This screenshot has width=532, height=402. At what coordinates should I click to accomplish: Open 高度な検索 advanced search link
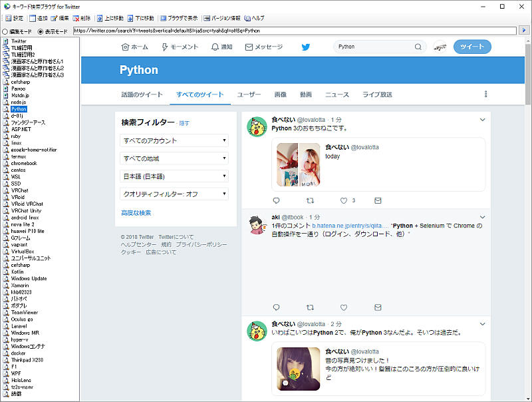click(136, 213)
